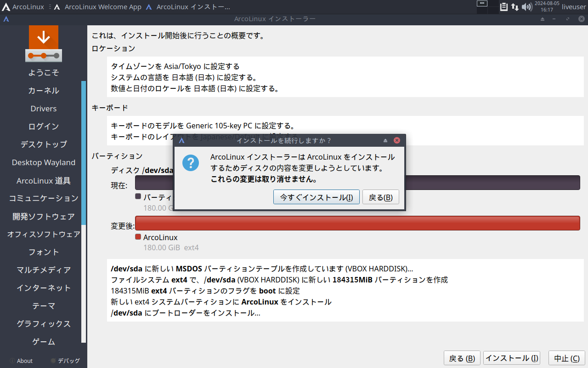The width and height of the screenshot is (588, 368).
Task: Click the ArcoLinux partition legend label
Action: (160, 237)
